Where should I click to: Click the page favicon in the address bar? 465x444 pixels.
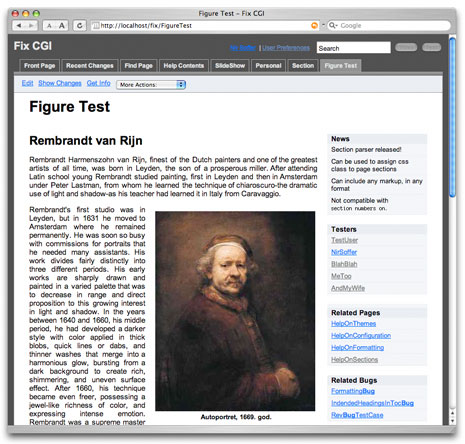96,26
